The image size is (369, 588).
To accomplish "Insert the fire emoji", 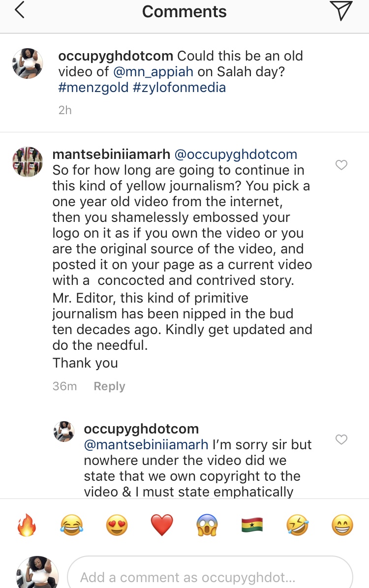I will click(x=27, y=525).
